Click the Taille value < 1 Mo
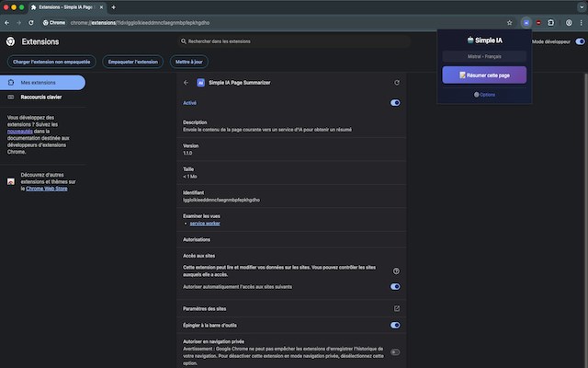Screen dimensions: 588x368 point(190,177)
